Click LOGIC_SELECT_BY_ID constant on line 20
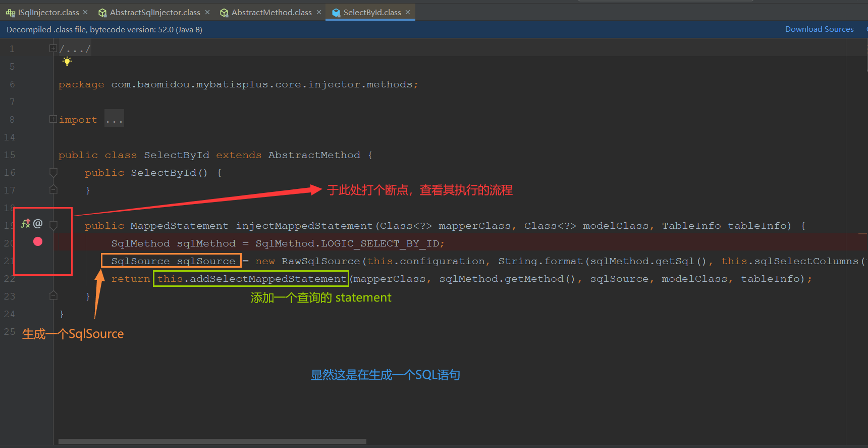Image resolution: width=868 pixels, height=448 pixels. [380, 243]
